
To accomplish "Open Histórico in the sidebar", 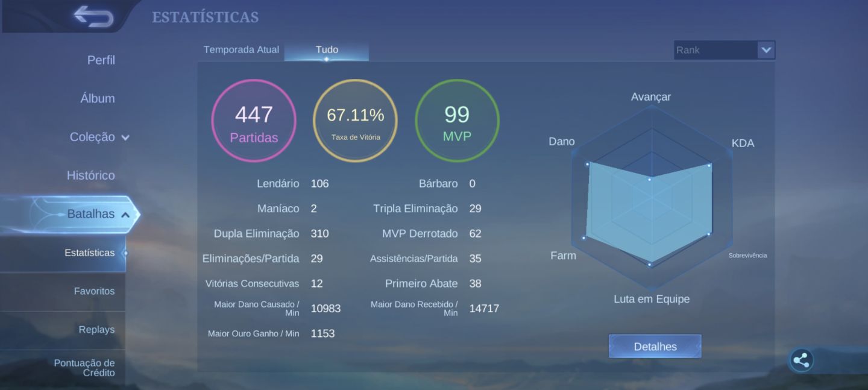I will tap(90, 175).
